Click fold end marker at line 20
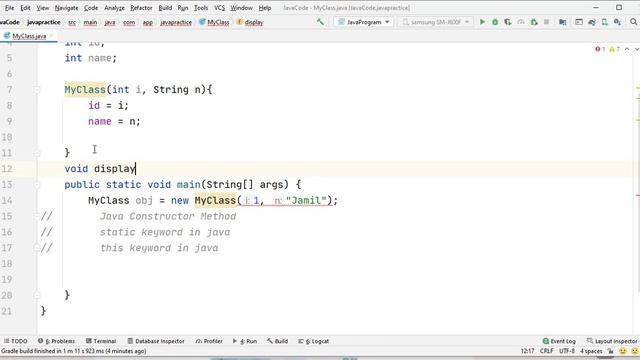Image resolution: width=640 pixels, height=360 pixels. click(37, 295)
